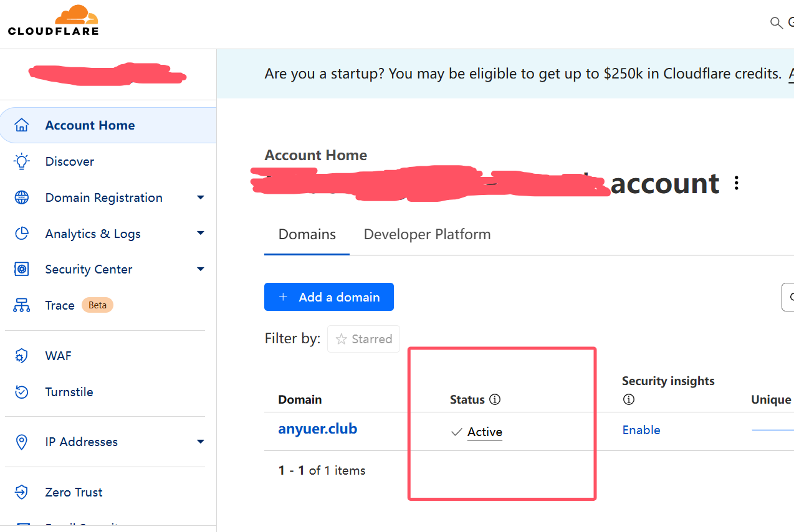Click the Discover lightbulb icon

pyautogui.click(x=21, y=161)
